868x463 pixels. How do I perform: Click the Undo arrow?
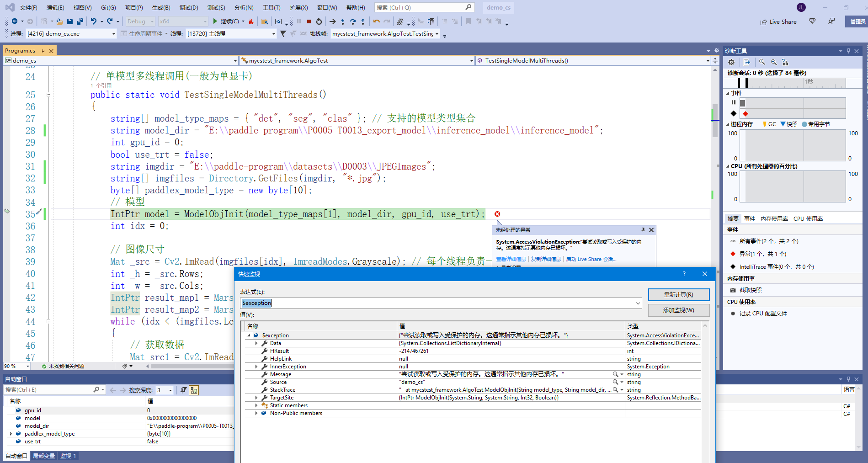click(94, 21)
